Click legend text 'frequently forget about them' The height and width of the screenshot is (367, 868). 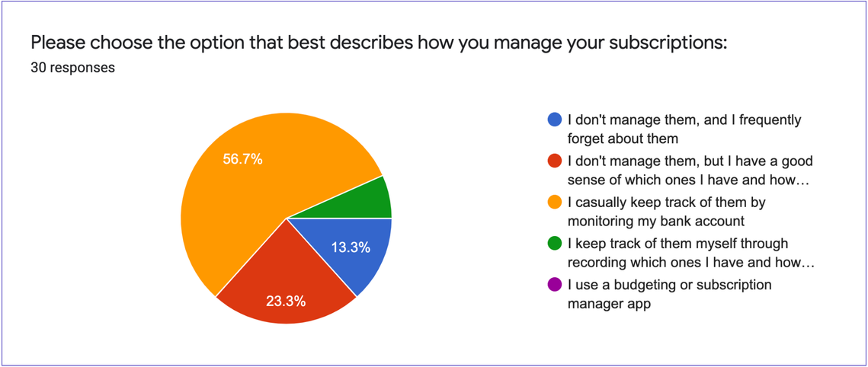[684, 130]
